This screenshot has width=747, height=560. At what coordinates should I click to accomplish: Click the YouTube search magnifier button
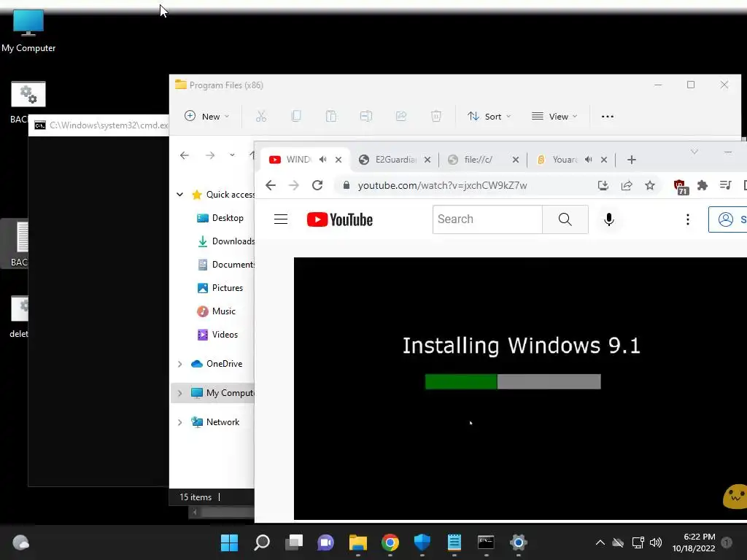[x=565, y=219]
